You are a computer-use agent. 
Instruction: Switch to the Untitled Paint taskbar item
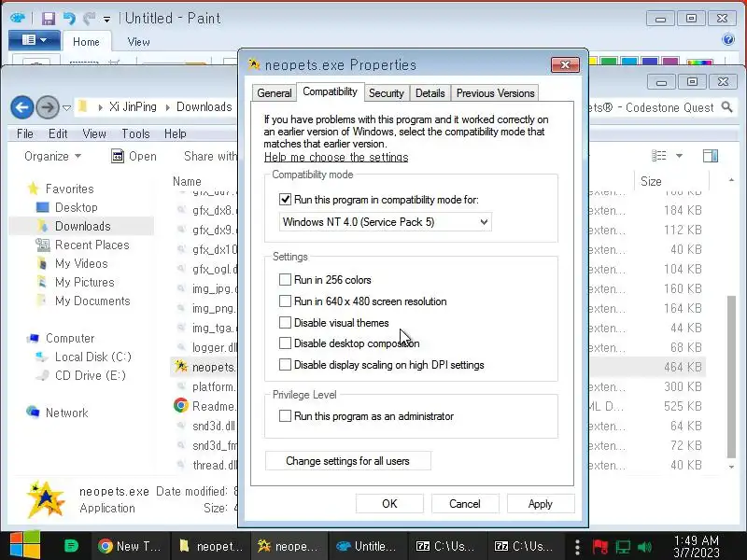point(367,546)
